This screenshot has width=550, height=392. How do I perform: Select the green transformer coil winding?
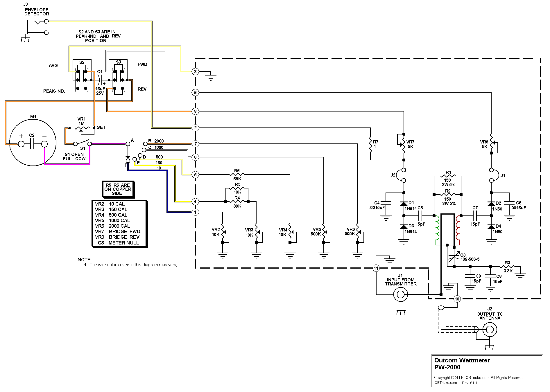pos(437,229)
